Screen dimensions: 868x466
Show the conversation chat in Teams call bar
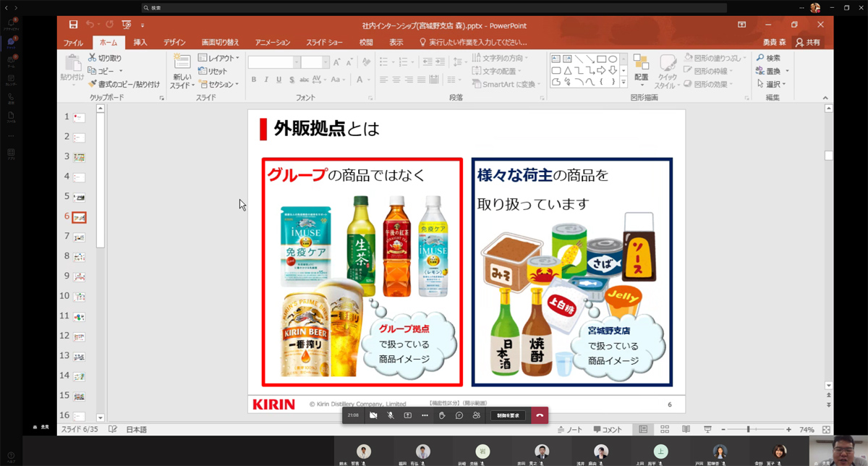click(x=459, y=415)
